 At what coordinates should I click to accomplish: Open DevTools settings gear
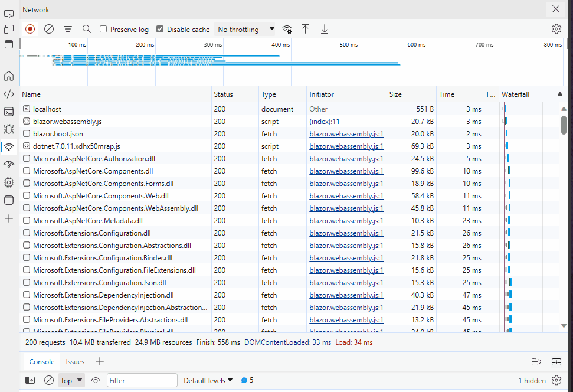[x=556, y=28]
